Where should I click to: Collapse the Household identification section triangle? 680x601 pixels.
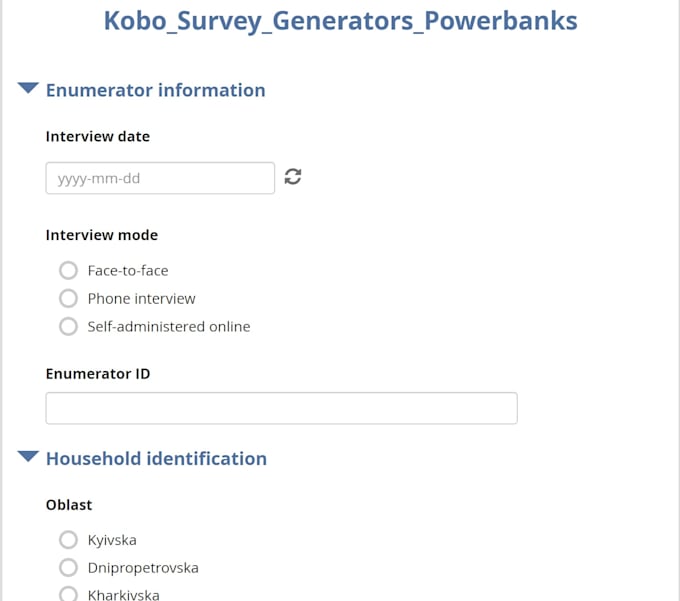click(x=28, y=457)
